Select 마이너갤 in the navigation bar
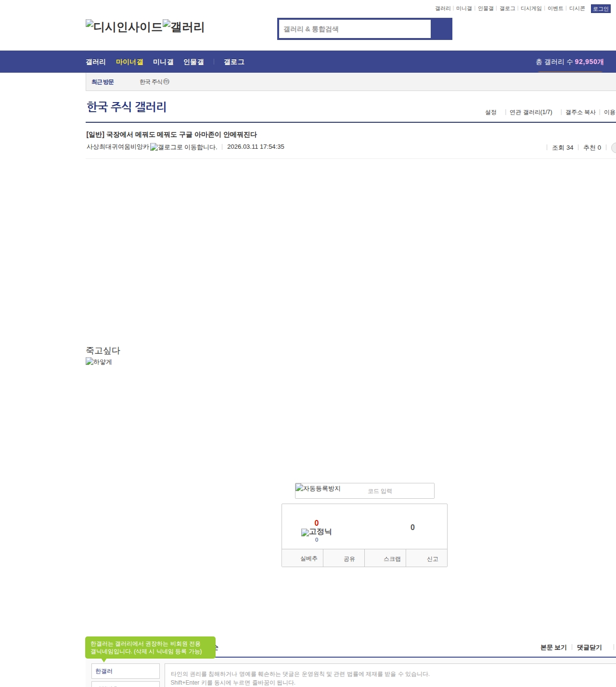Screen dimensions: 616x687 (129, 62)
